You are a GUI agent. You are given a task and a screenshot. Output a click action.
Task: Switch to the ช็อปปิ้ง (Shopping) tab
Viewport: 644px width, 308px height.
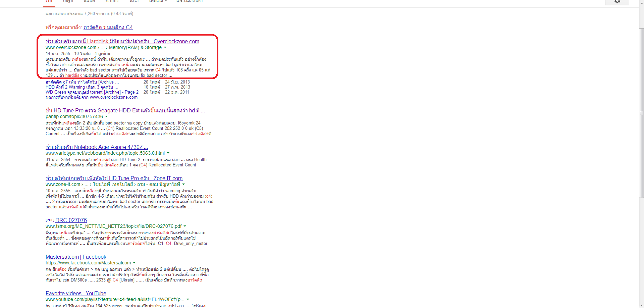pos(112,1)
